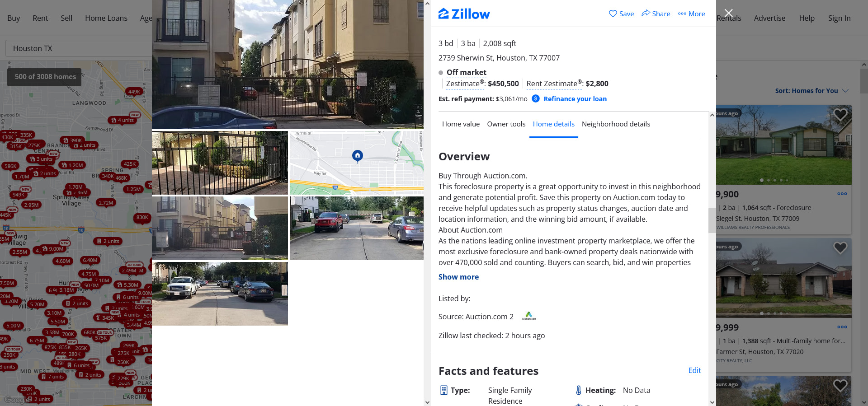Expand overview text with Show more
Image resolution: width=868 pixels, height=406 pixels.
pyautogui.click(x=458, y=277)
